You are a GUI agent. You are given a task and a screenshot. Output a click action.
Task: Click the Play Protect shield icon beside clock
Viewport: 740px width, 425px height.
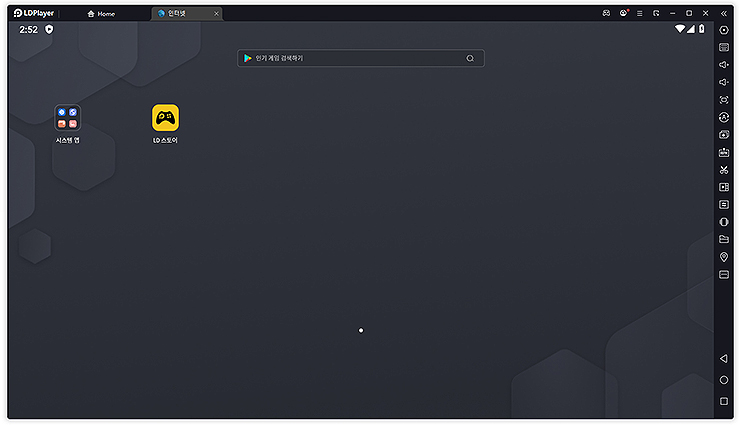pyautogui.click(x=49, y=29)
